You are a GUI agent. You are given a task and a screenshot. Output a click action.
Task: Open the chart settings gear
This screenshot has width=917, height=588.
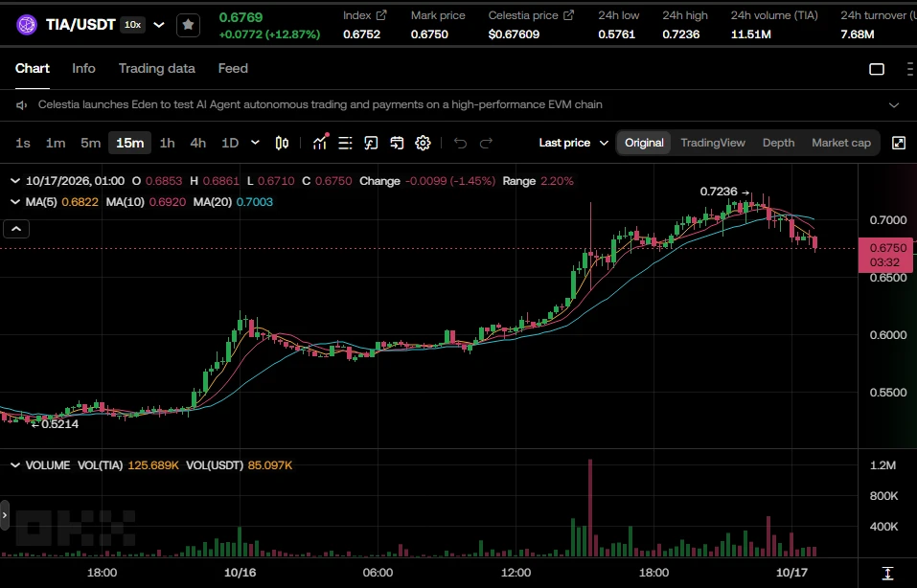click(x=423, y=143)
